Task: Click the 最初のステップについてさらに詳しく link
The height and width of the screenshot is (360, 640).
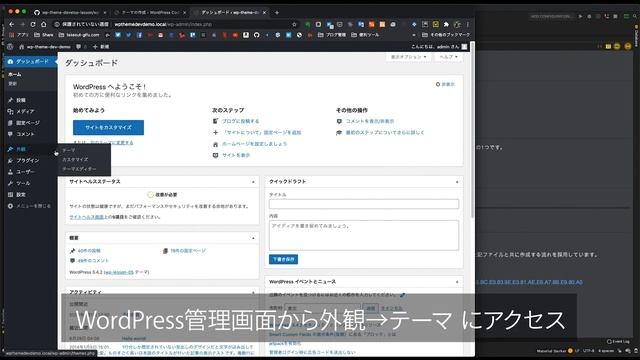Action: pos(385,133)
